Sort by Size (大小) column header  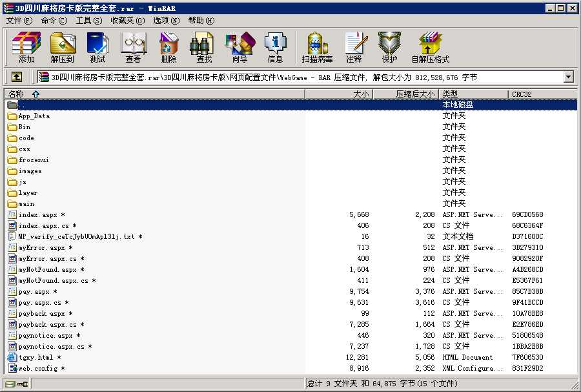(x=339, y=94)
